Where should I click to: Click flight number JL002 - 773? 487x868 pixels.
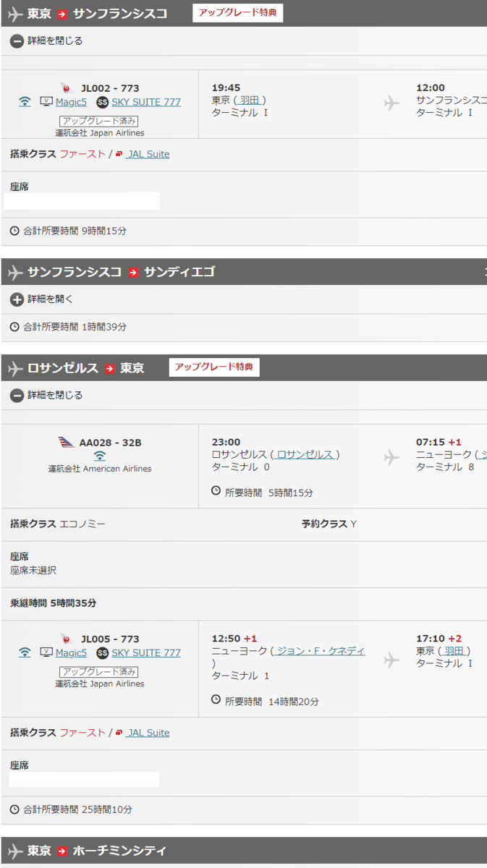109,89
